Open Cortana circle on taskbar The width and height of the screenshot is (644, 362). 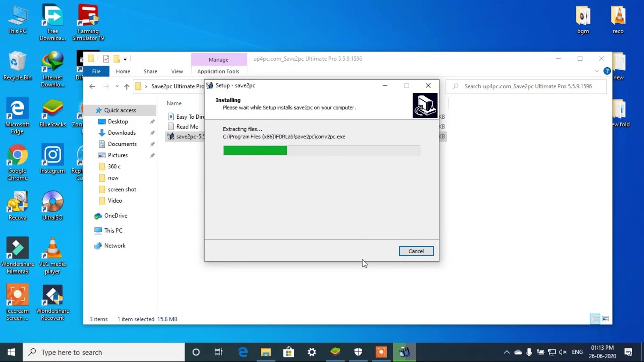196,352
